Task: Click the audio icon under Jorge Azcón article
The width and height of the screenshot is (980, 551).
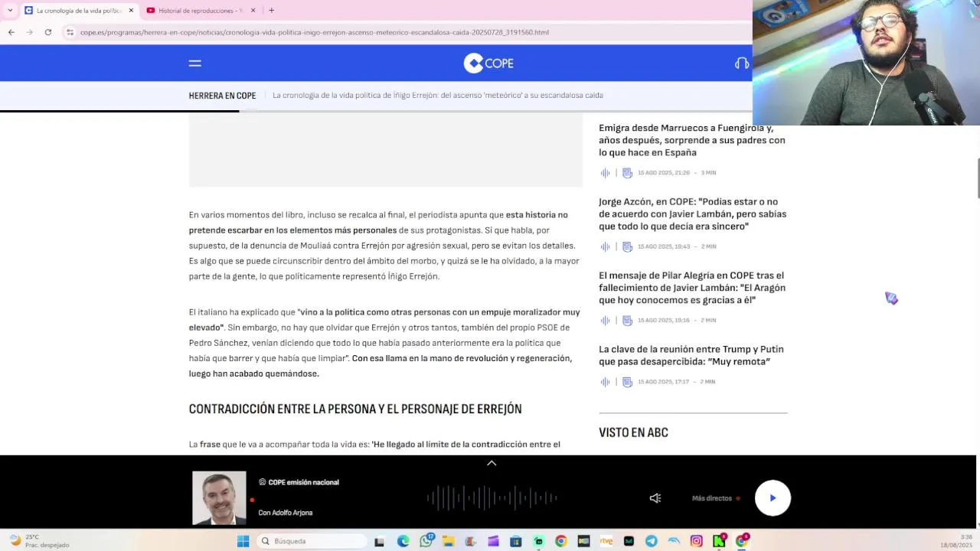Action: (605, 246)
